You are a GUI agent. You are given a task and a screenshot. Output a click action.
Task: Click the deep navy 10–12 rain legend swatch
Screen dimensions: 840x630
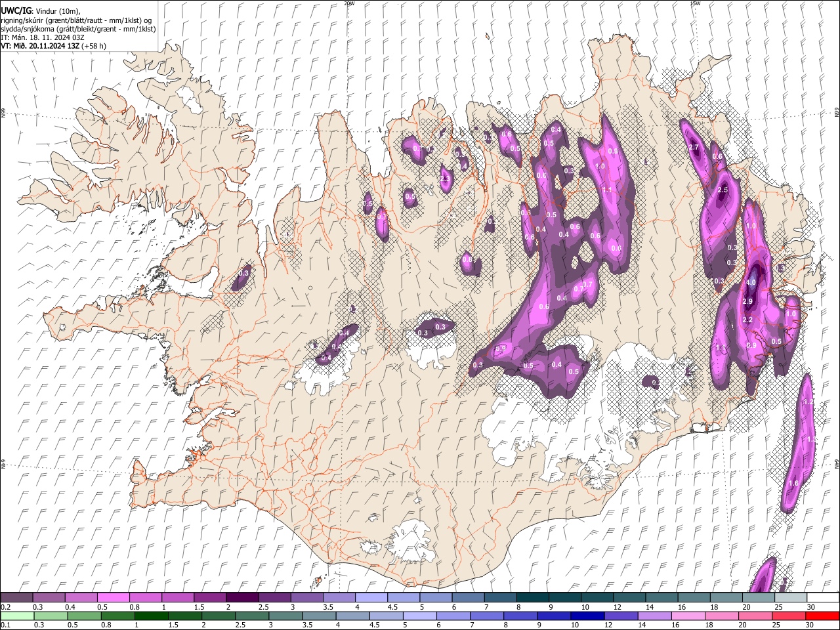click(587, 616)
